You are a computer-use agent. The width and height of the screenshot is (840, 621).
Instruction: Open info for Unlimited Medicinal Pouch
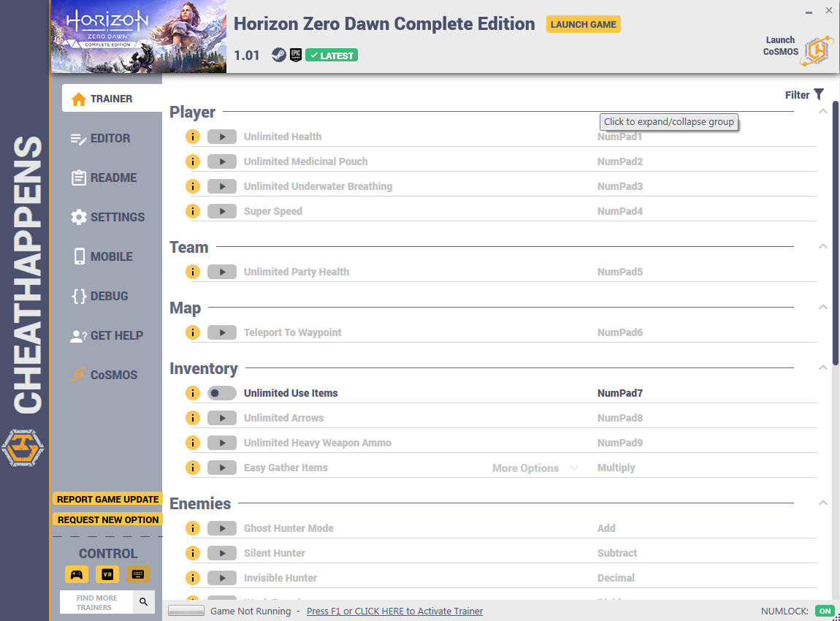click(192, 161)
